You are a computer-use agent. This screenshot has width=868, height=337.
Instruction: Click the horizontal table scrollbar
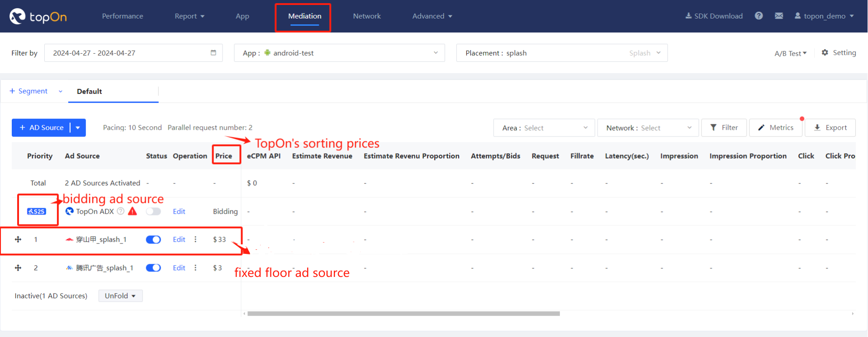tap(403, 314)
